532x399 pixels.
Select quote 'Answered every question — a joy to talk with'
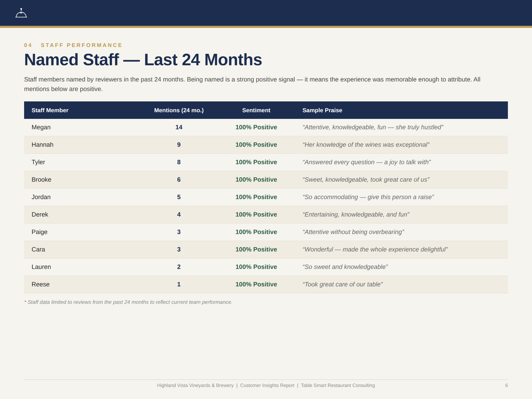point(367,162)
